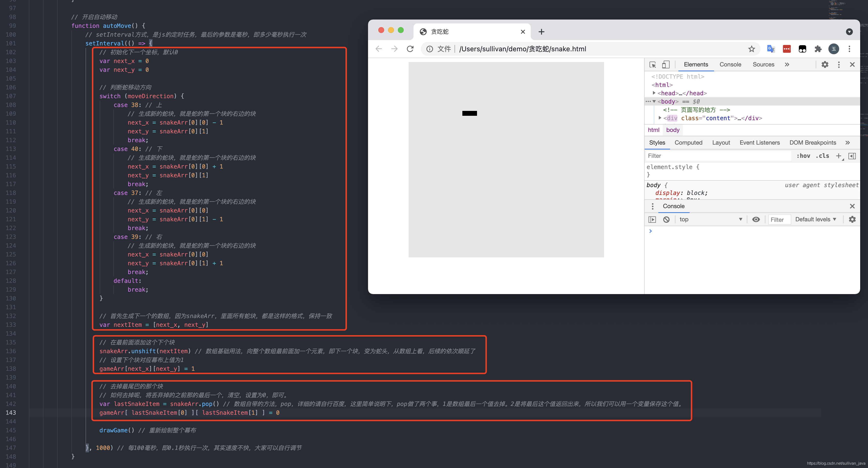This screenshot has height=468, width=868.
Task: Click the console Filter input field
Action: (779, 220)
